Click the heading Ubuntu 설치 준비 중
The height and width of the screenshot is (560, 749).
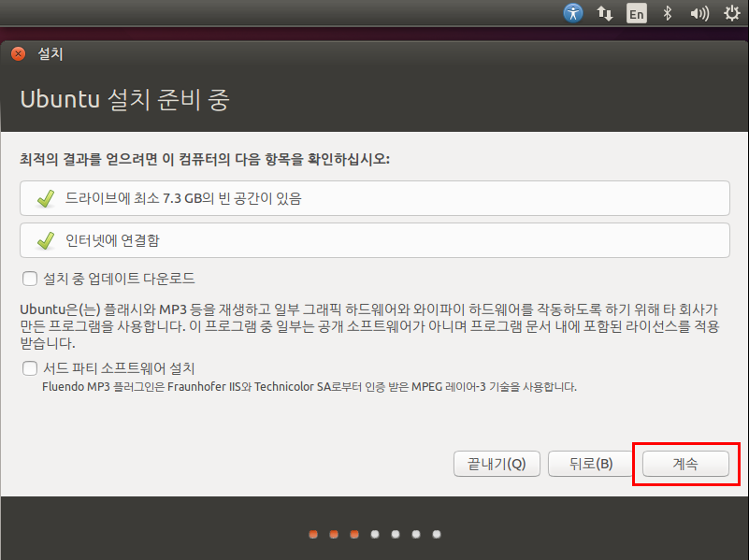tap(124, 100)
